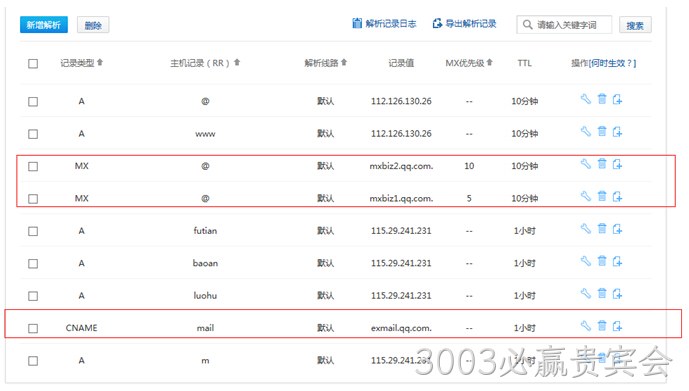Image resolution: width=689 pixels, height=391 pixels.
Task: Edit the futian A record with wrench icon
Action: (x=586, y=228)
